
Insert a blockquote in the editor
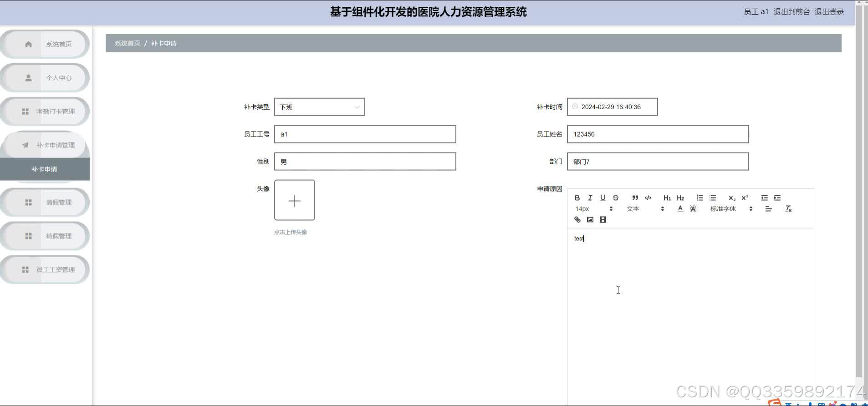[x=635, y=198]
